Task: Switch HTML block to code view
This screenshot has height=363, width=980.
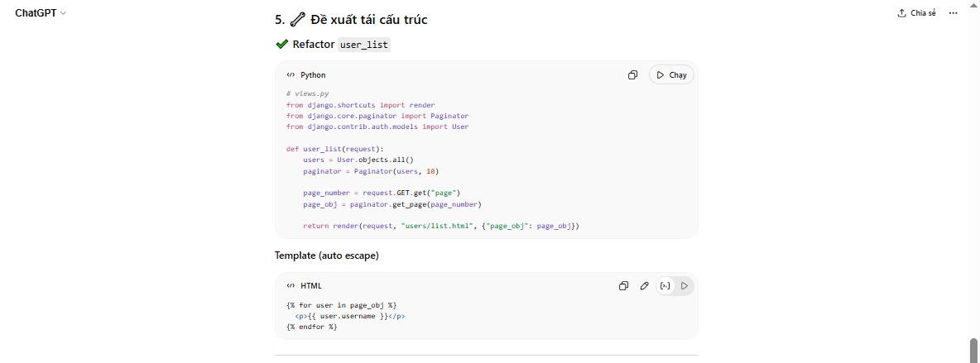Action: (665, 286)
